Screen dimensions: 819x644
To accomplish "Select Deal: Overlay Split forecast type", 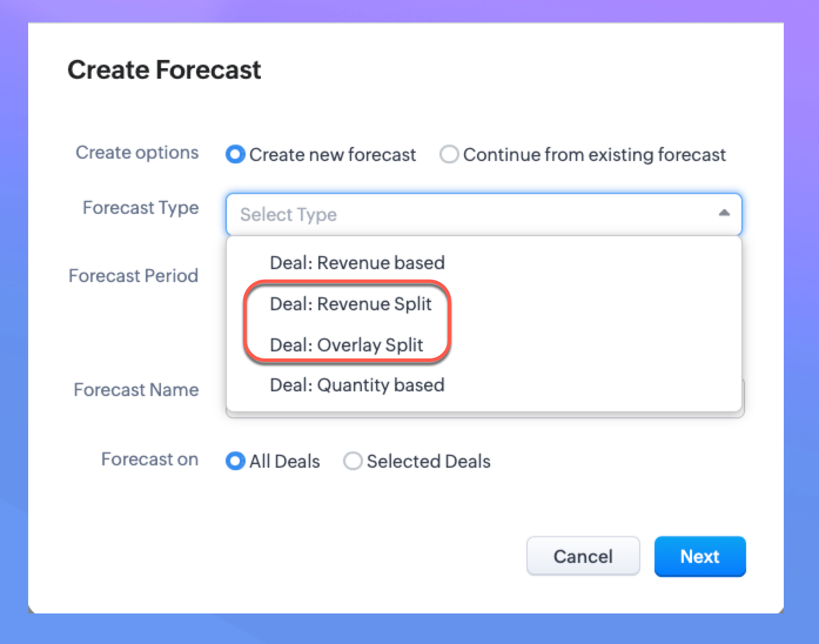I will click(x=346, y=345).
